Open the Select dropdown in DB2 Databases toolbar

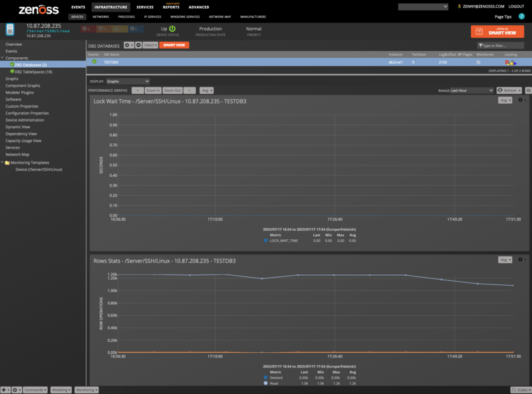(150, 45)
